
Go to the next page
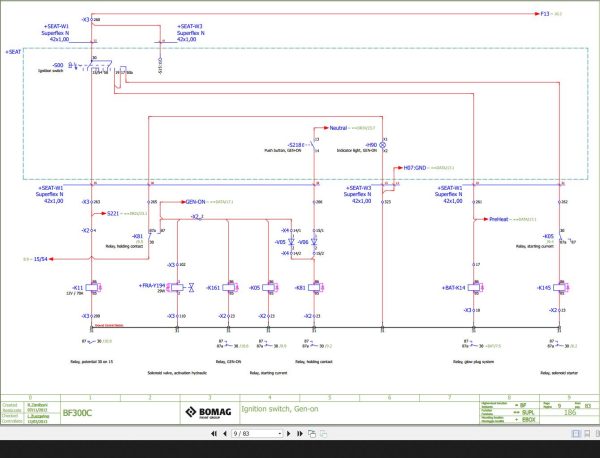[x=289, y=434]
